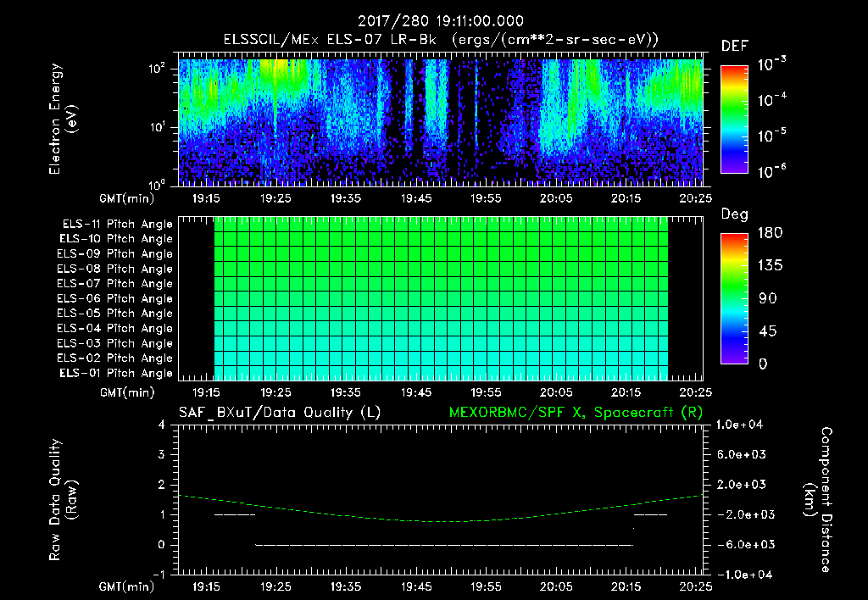Viewport: 868px width, 600px height.
Task: Select the ELS-03 Pitch Angle row label
Action: click(115, 343)
